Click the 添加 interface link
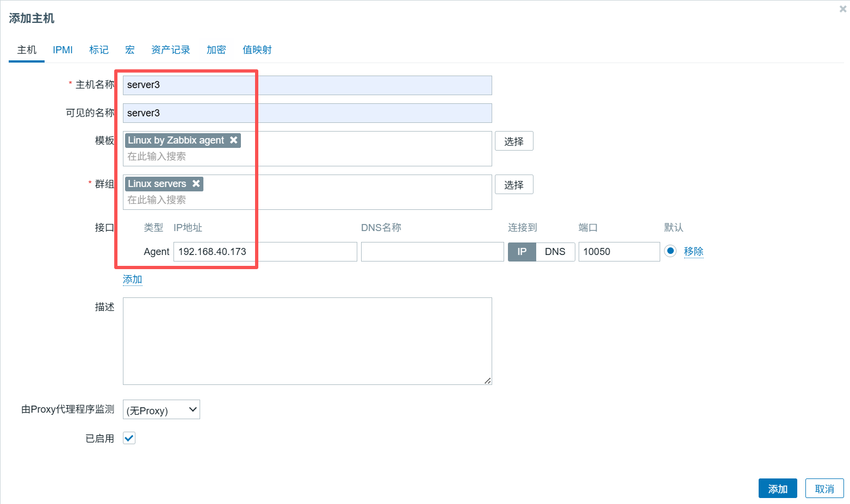This screenshot has width=850, height=504. 133,279
